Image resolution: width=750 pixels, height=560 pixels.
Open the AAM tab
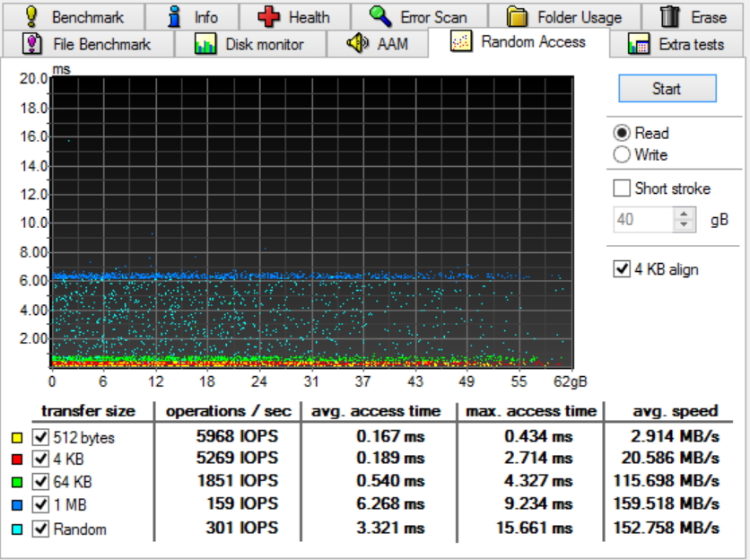pos(378,44)
